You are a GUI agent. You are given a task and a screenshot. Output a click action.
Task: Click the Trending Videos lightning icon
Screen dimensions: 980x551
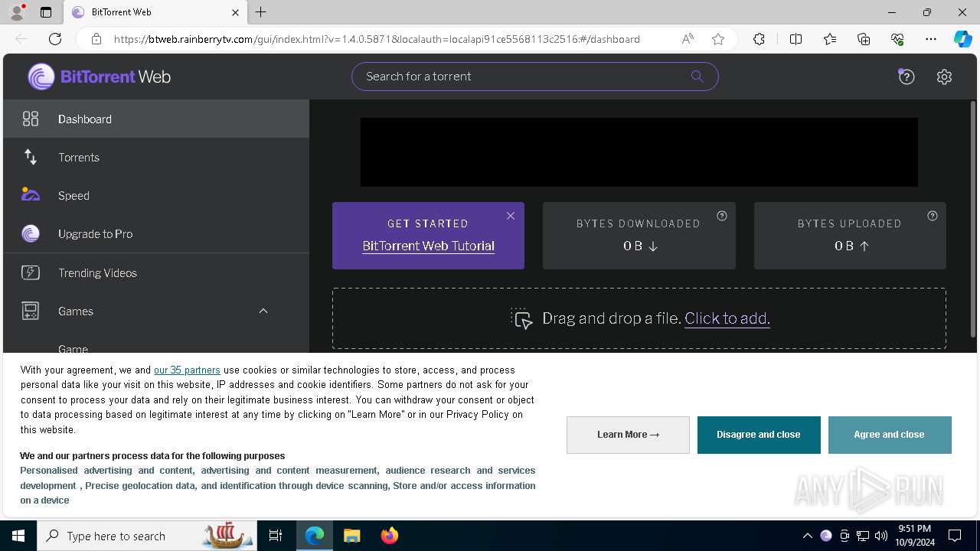[x=31, y=272]
